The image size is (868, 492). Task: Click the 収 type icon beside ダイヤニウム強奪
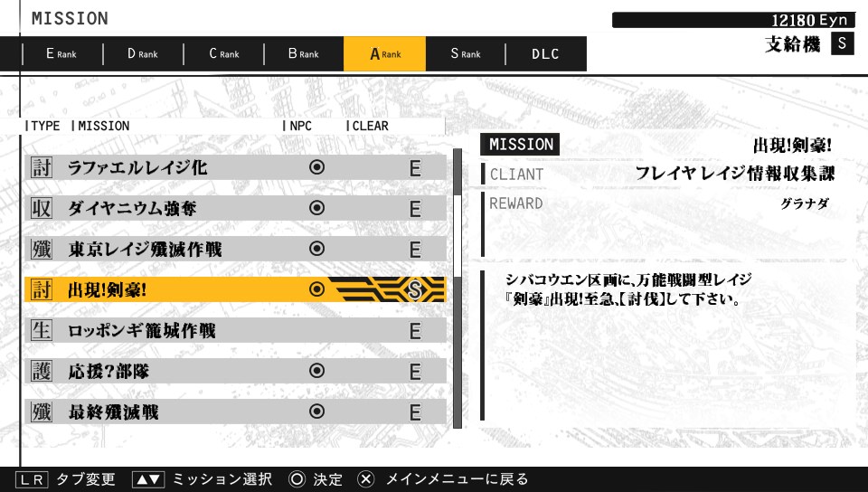pyautogui.click(x=42, y=209)
